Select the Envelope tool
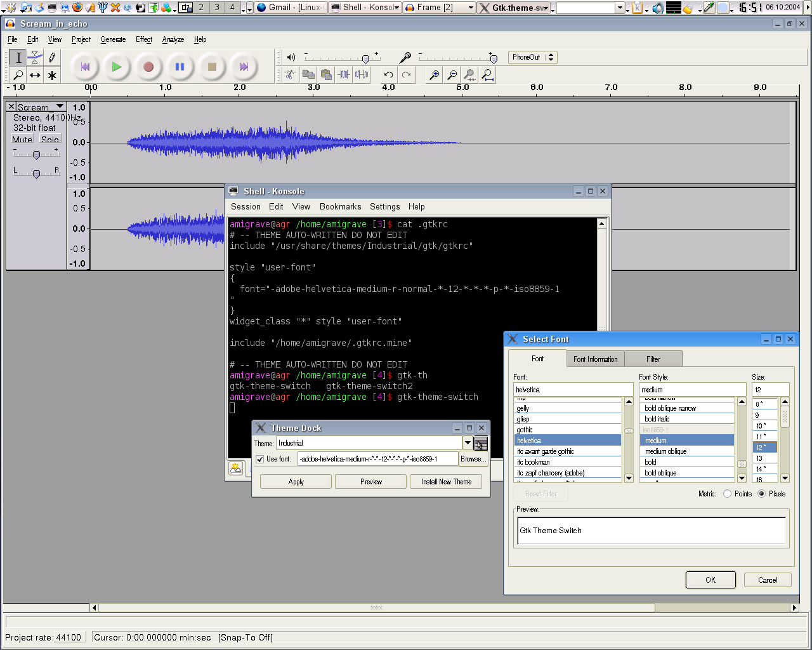This screenshot has height=650, width=812. coord(35,58)
